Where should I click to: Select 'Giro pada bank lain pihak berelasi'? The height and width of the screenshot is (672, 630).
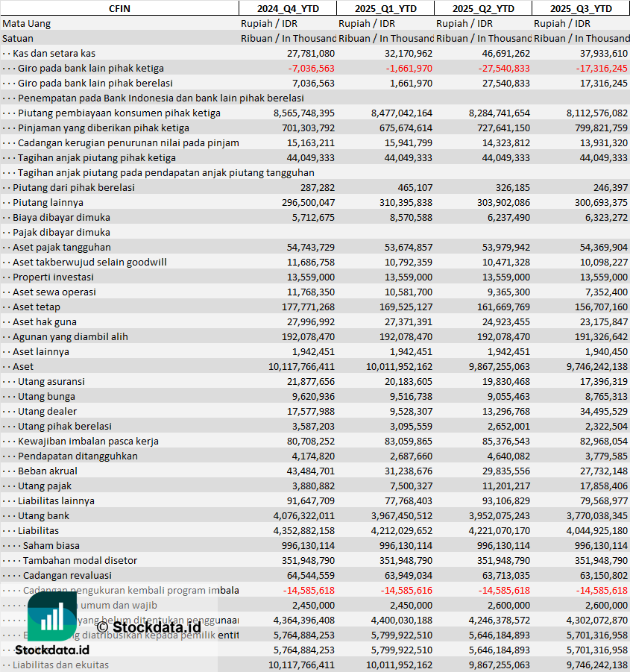(x=95, y=83)
